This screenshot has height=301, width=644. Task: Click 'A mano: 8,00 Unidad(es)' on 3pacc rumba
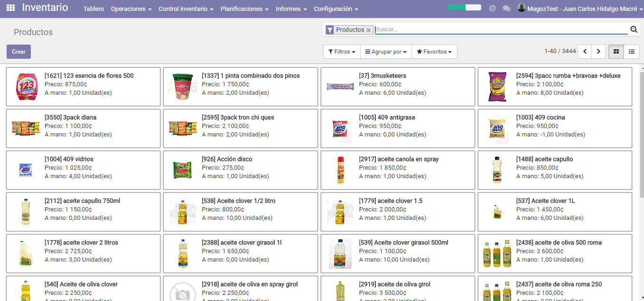tap(550, 93)
